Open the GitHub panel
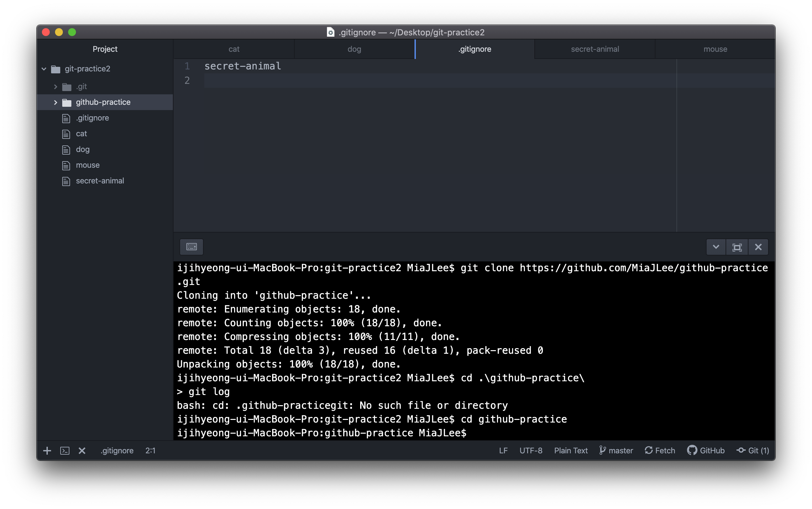 click(x=706, y=450)
